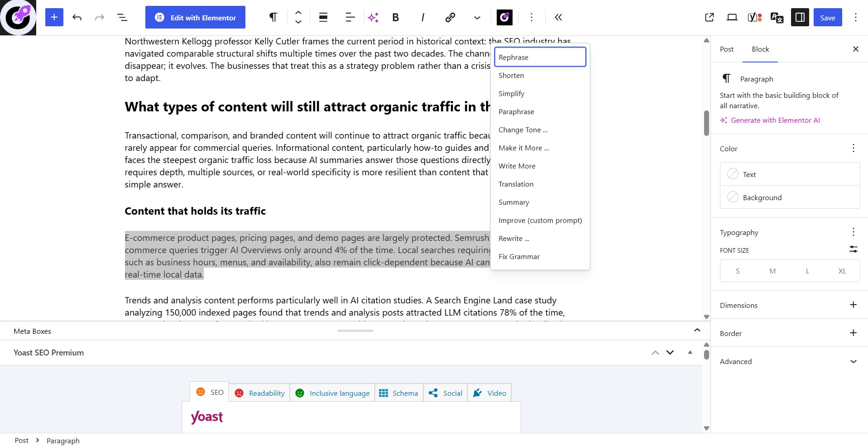
Task: Expand Dimensions panel plus
Action: 853,305
